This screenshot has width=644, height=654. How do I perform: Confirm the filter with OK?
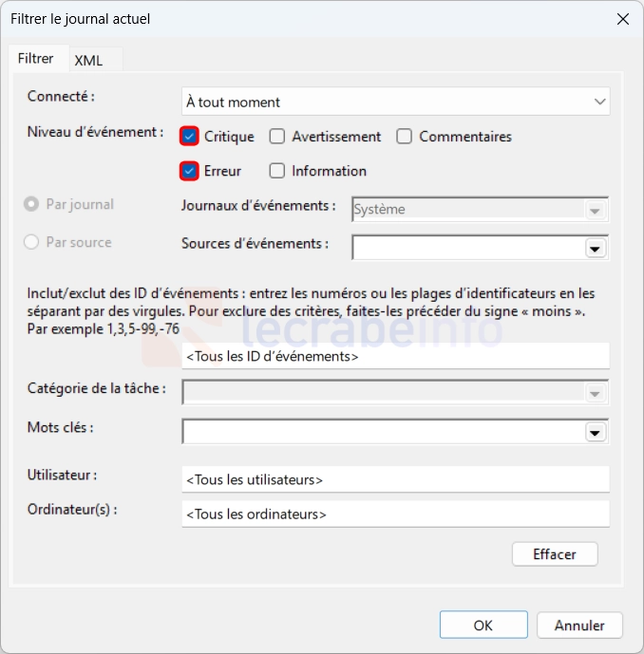[x=483, y=625]
